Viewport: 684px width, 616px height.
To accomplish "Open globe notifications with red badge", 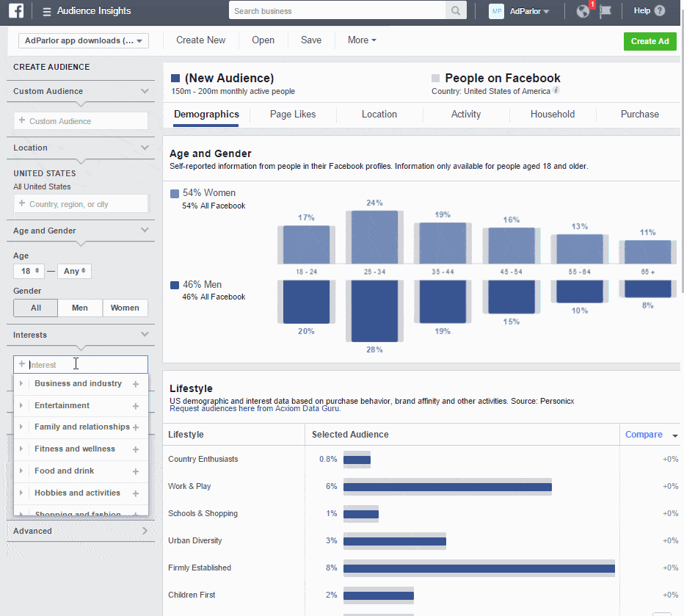I will pyautogui.click(x=582, y=11).
